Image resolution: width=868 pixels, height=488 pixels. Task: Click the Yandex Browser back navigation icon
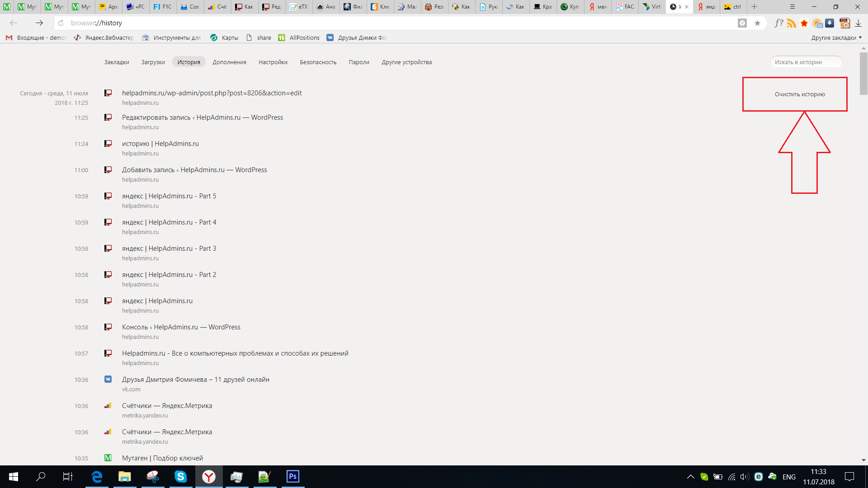(14, 23)
